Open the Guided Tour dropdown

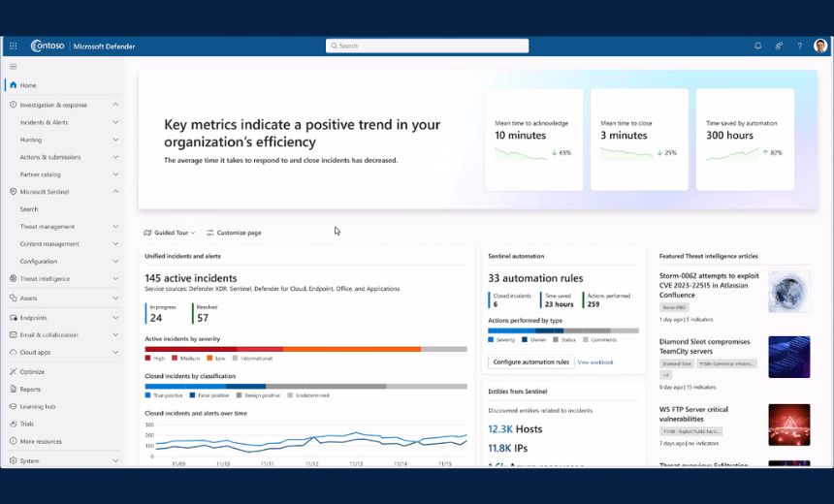[171, 233]
